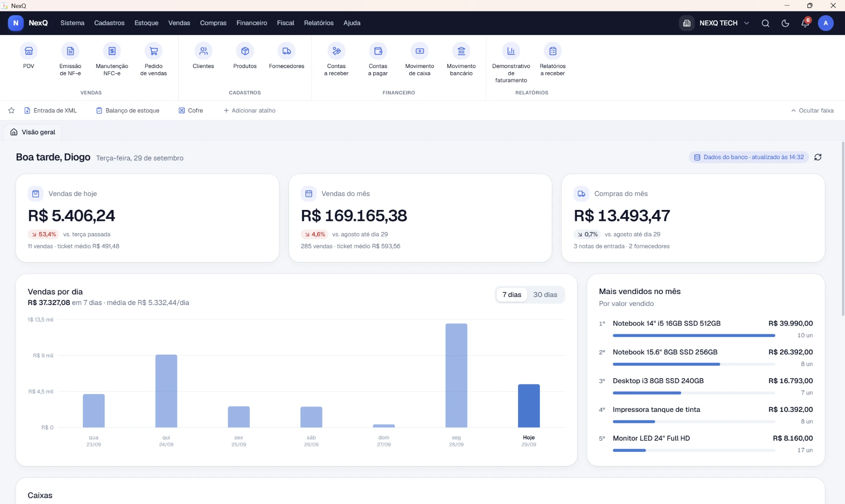This screenshot has width=845, height=504.
Task: Open Entrada de XML shortcut
Action: (x=50, y=111)
